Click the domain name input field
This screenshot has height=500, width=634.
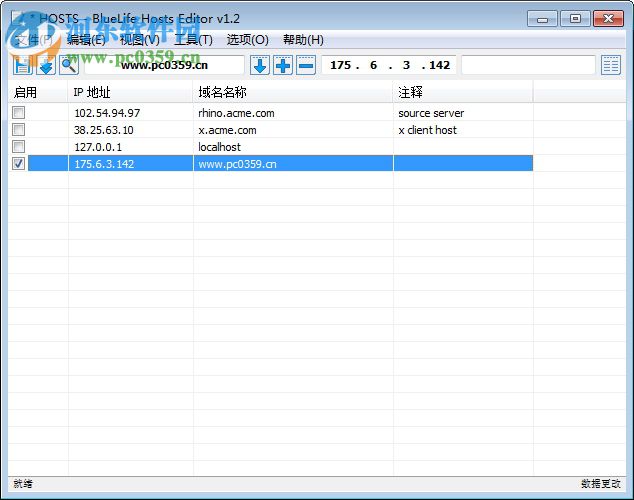(x=165, y=65)
